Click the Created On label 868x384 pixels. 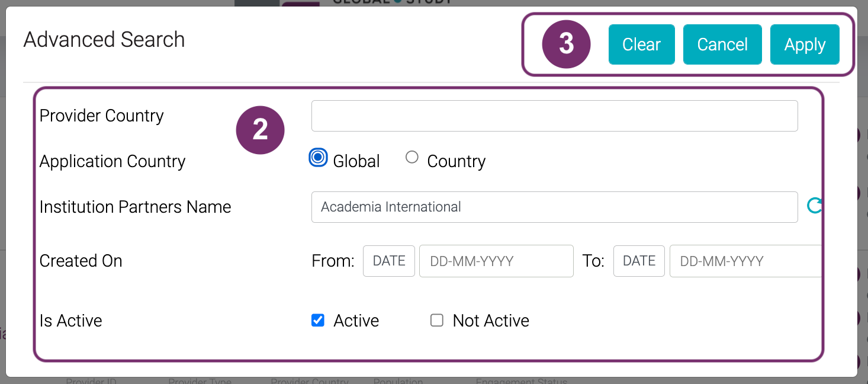point(81,261)
